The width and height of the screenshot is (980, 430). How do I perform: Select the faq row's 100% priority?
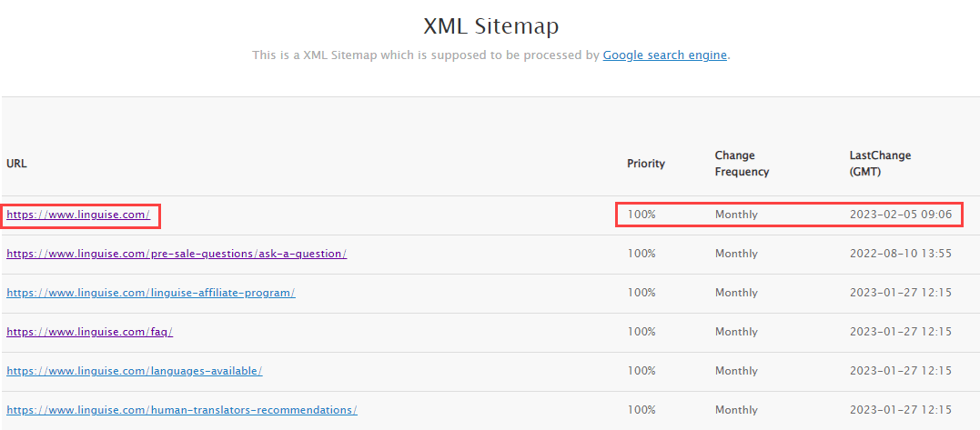pyautogui.click(x=642, y=332)
